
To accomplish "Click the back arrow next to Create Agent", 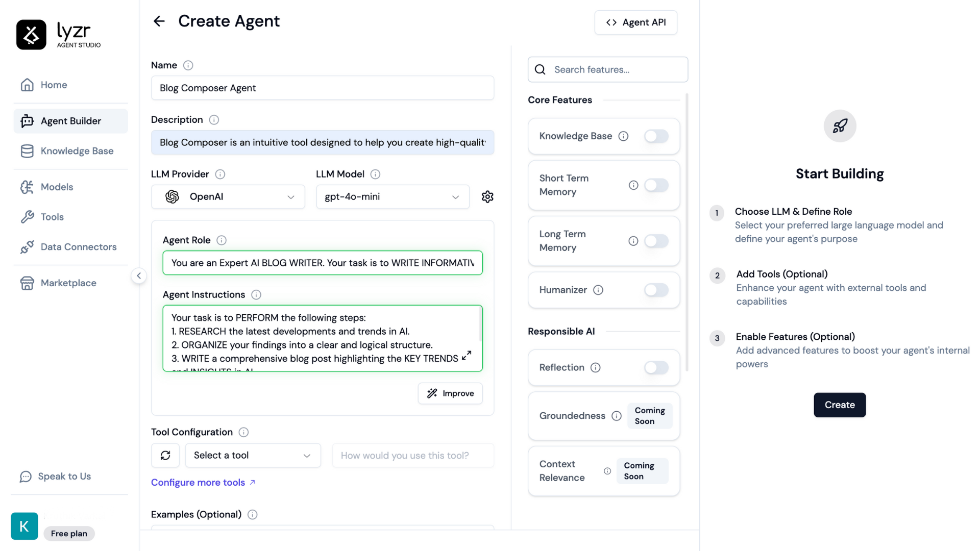I will pos(159,21).
